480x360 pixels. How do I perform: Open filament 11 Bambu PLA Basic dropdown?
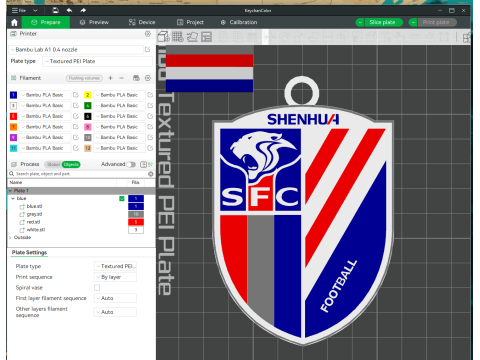(x=45, y=148)
